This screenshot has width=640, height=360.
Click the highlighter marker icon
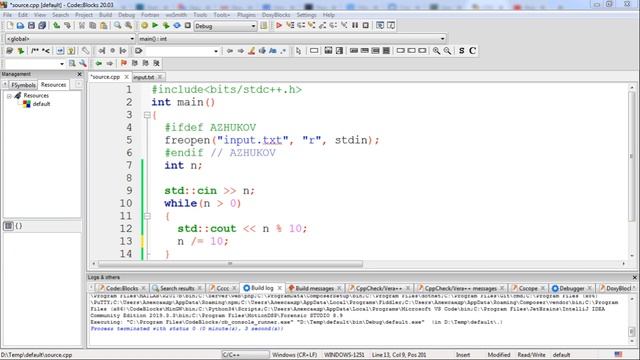click(251, 51)
